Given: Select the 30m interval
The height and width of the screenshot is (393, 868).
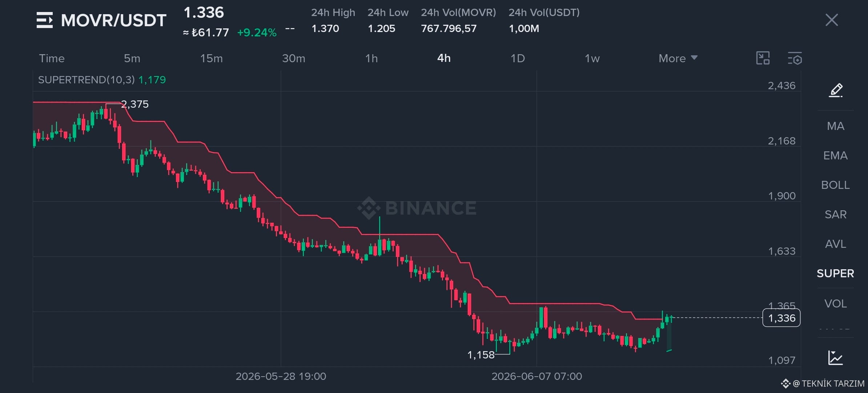Looking at the screenshot, I should pos(294,58).
